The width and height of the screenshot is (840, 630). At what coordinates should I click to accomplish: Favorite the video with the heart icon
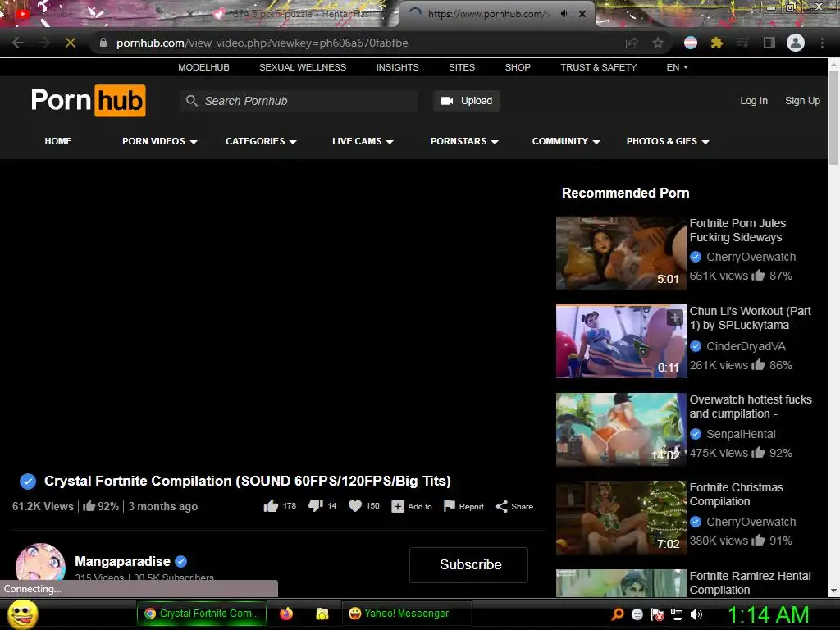355,506
